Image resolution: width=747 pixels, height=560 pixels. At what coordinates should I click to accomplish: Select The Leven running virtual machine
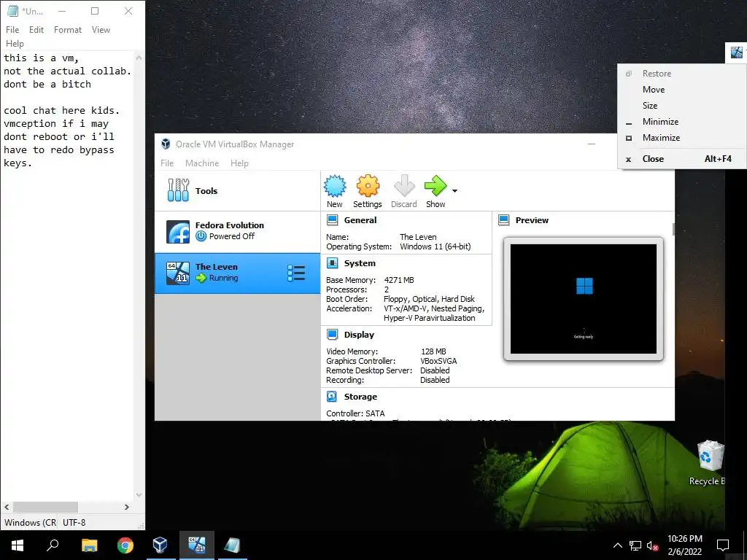237,273
